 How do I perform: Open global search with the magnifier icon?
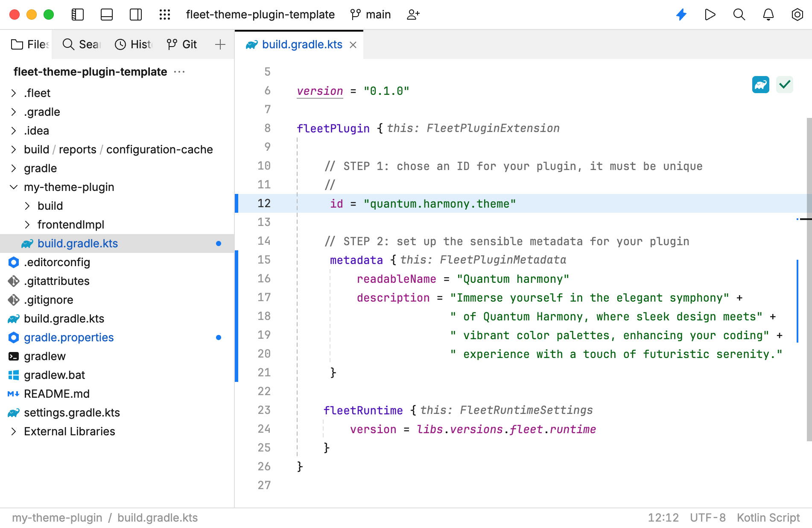(739, 14)
